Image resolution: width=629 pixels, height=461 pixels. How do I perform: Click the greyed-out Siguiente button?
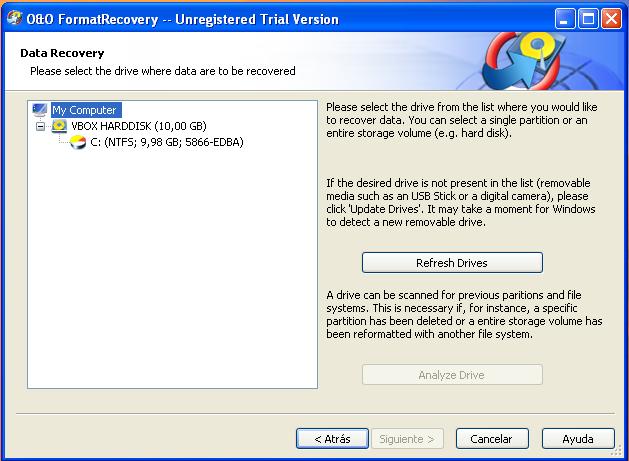(407, 439)
